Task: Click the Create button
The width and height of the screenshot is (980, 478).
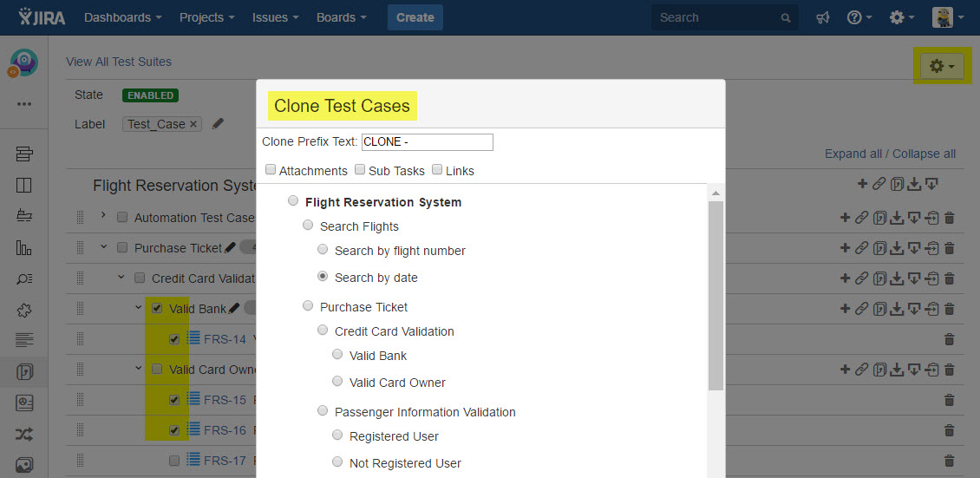Action: click(415, 17)
